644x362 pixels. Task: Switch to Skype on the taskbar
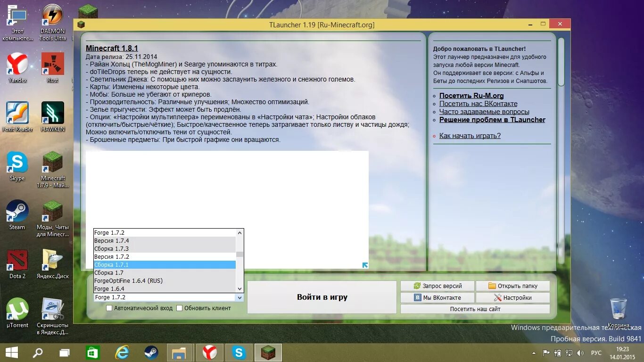(239, 353)
